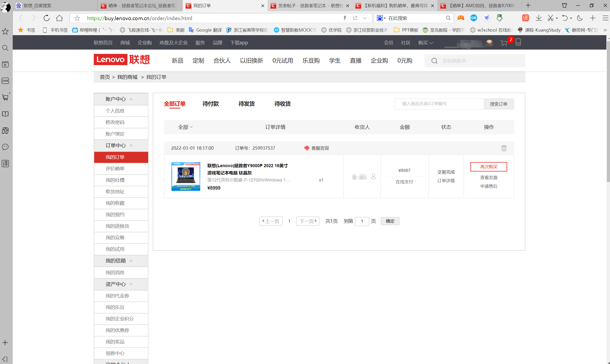Open 申请售后 link
Viewport: 610px width, 364px height.
(x=489, y=186)
